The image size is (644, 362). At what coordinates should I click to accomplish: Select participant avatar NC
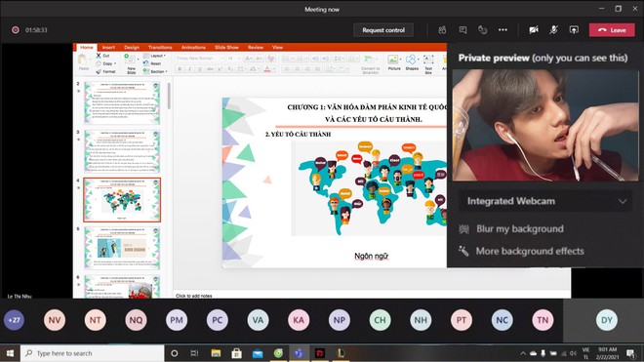point(502,320)
